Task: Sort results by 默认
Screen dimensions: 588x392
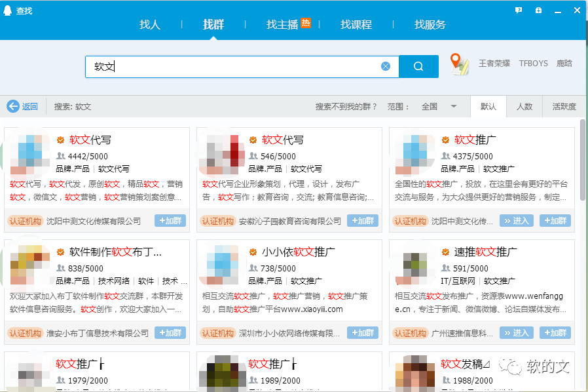Action: coord(488,107)
